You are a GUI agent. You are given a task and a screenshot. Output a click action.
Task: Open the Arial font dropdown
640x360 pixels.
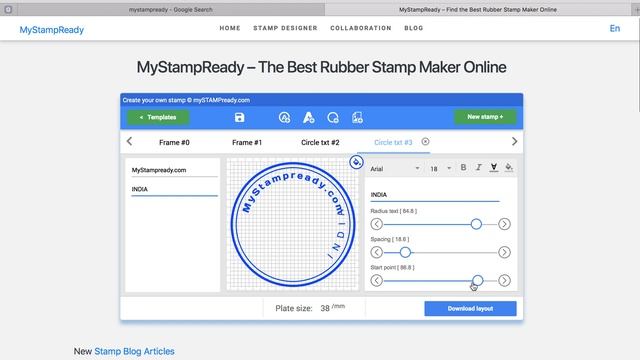coord(395,169)
